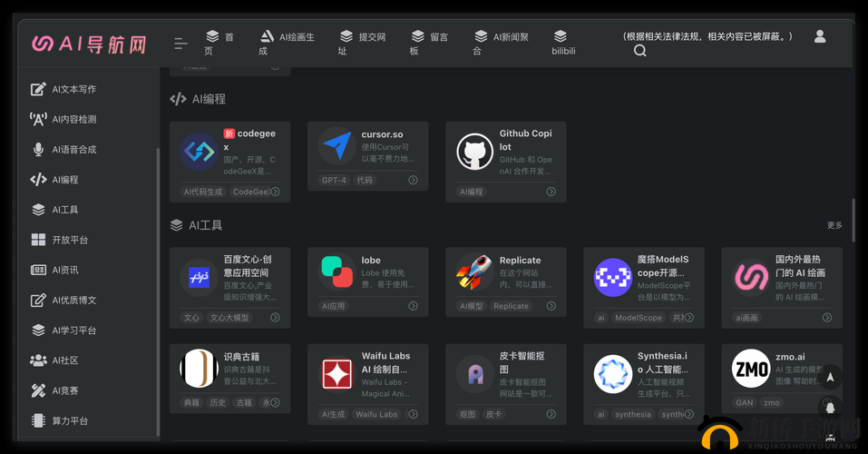Open arrow on the Github Copilot card
The height and width of the screenshot is (454, 868).
coord(551,192)
